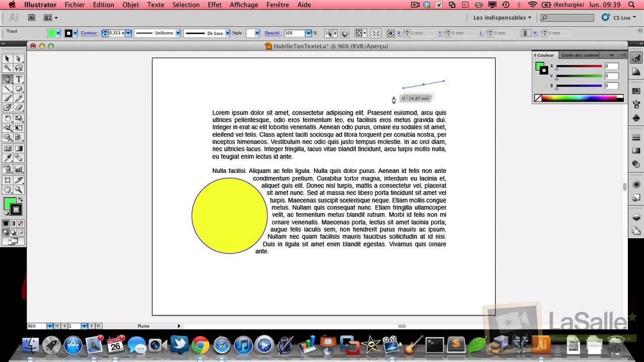The width and height of the screenshot is (644, 362).
Task: Select the Lasso tool
Action: click(x=19, y=68)
